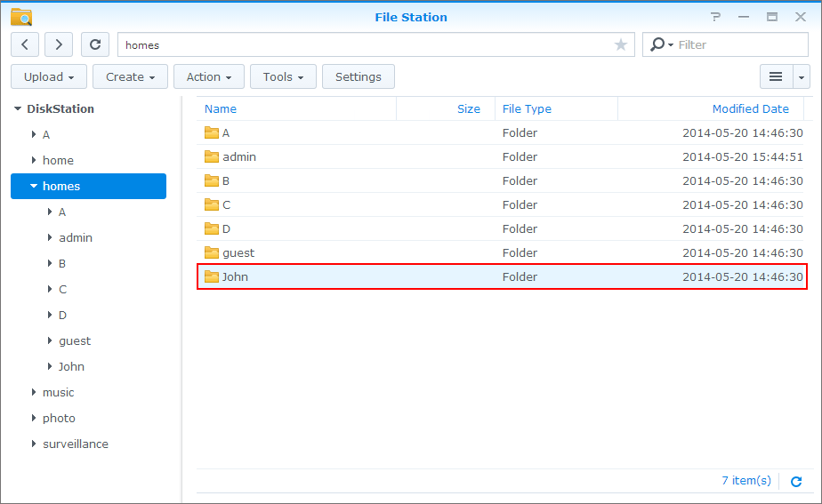Screen dimensions: 822x504
Task: Click the 7 item(s) count label
Action: tap(746, 480)
